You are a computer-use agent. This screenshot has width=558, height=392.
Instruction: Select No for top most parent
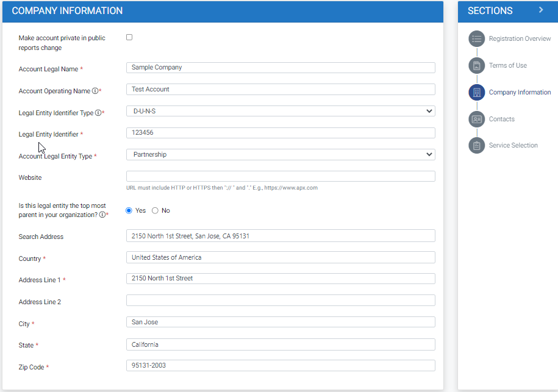click(x=155, y=210)
